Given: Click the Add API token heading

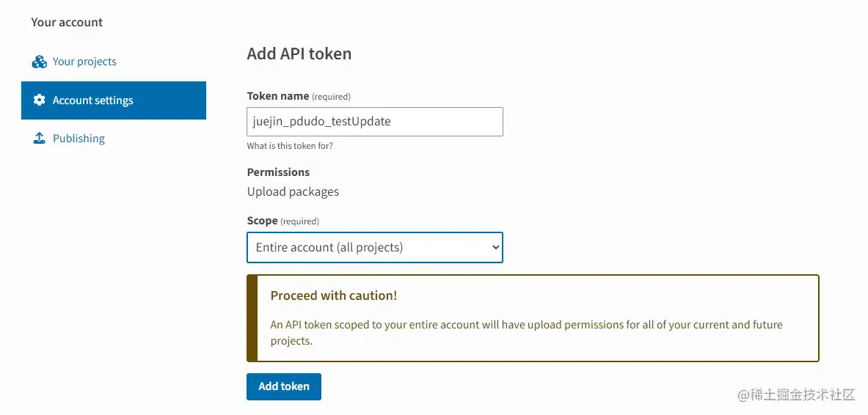Looking at the screenshot, I should click(x=299, y=54).
